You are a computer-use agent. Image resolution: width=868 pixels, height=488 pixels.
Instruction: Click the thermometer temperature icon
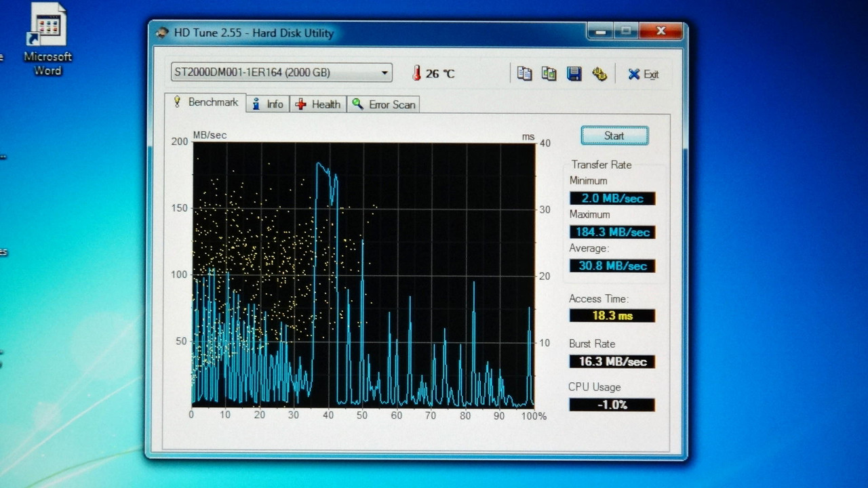tap(416, 73)
